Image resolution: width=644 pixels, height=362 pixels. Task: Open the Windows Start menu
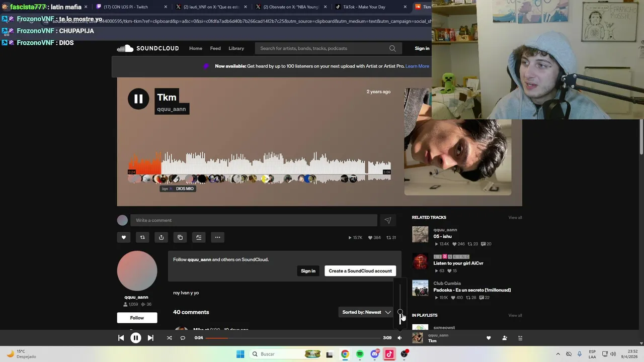[240, 354]
